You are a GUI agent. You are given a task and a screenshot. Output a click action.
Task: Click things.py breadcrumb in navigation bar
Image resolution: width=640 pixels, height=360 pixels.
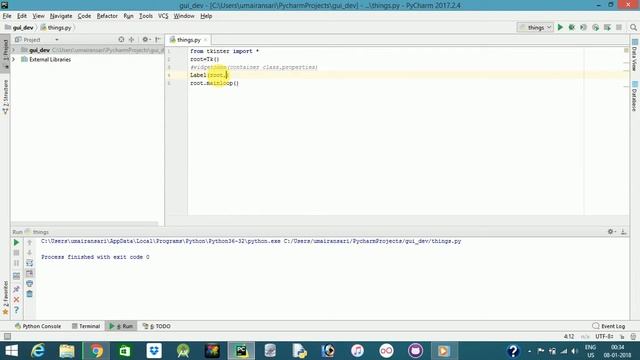coord(56,27)
